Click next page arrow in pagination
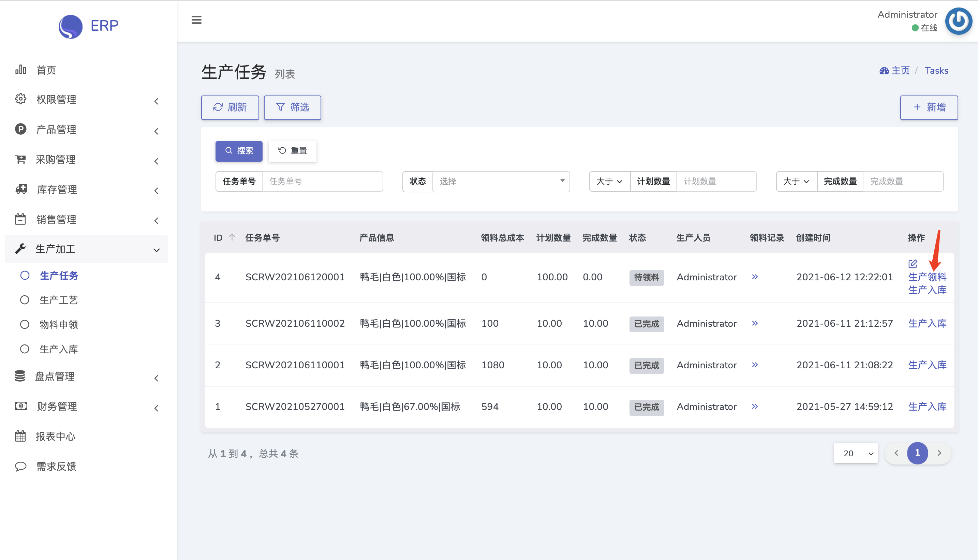Screen dimensions: 978x560 (x=939, y=453)
